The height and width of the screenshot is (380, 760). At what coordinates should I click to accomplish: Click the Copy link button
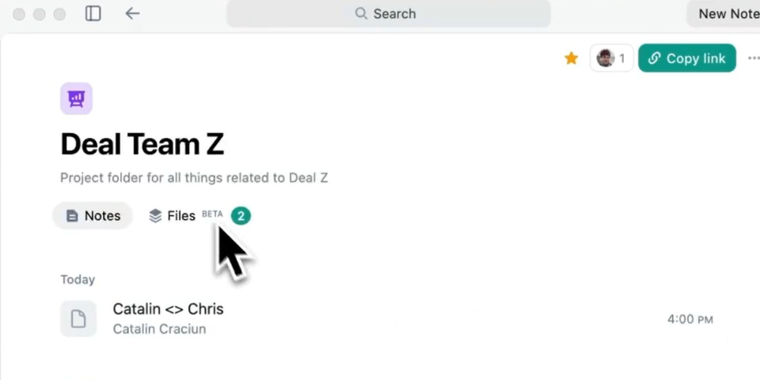pos(687,58)
